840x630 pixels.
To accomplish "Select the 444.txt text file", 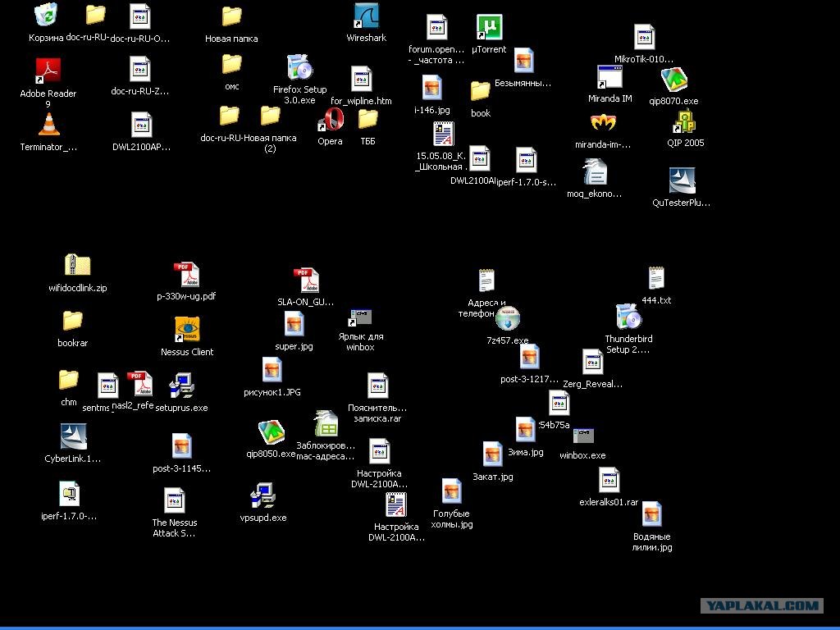I will coord(656,279).
